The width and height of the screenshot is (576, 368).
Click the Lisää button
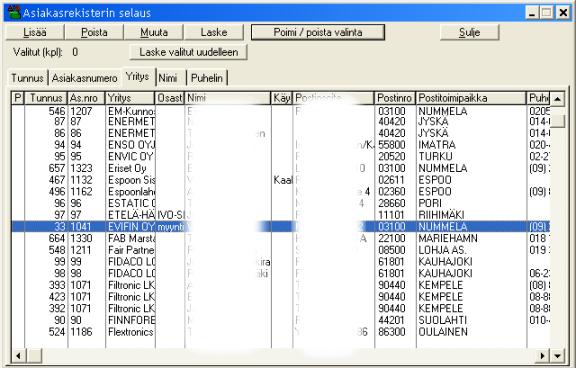coord(35,32)
